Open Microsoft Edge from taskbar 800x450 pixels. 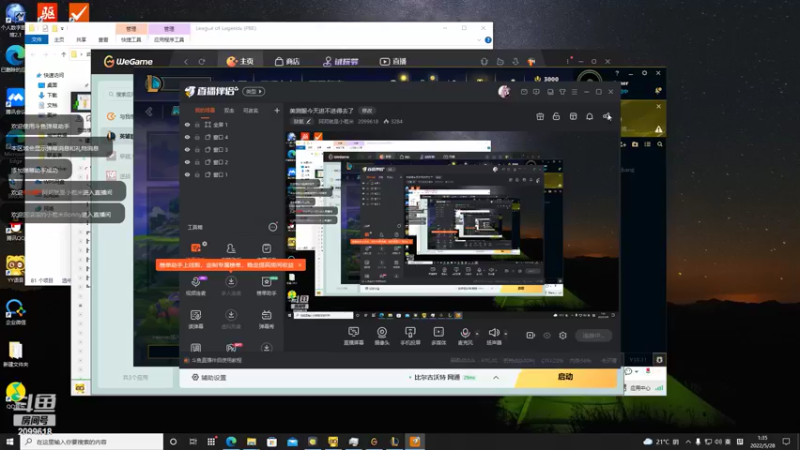pos(231,441)
